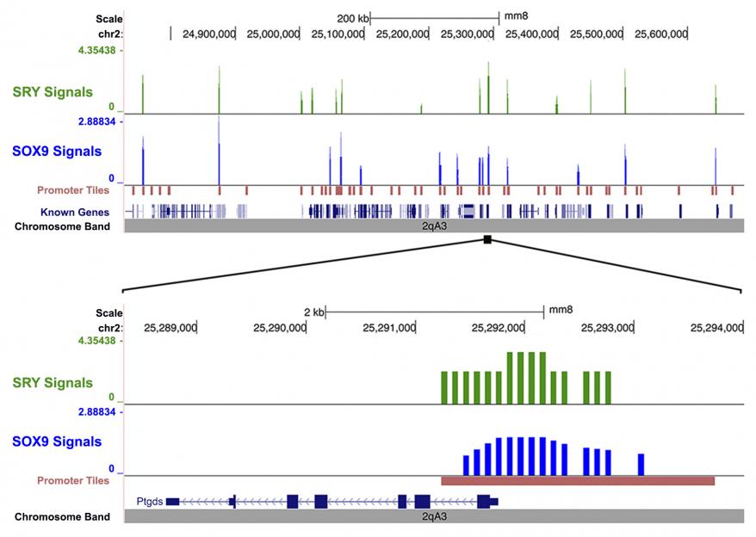
Task: Click the 200 kb scale bar
Action: [x=434, y=17]
